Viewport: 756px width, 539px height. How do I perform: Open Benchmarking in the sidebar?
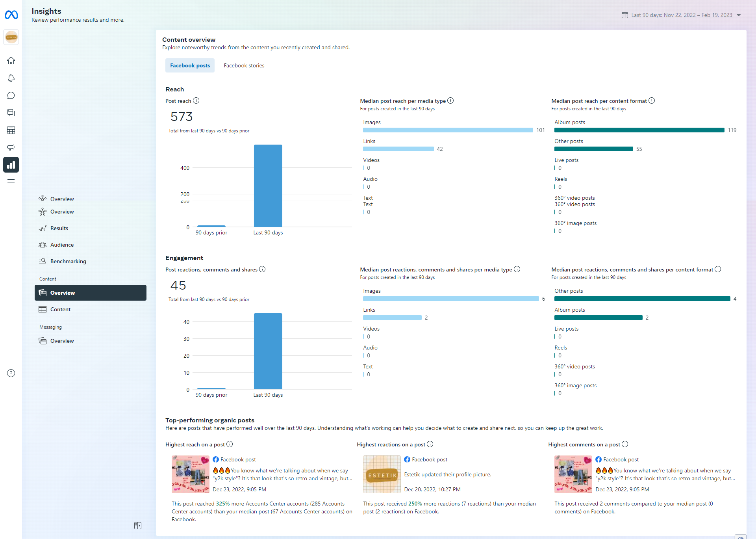[x=68, y=261]
